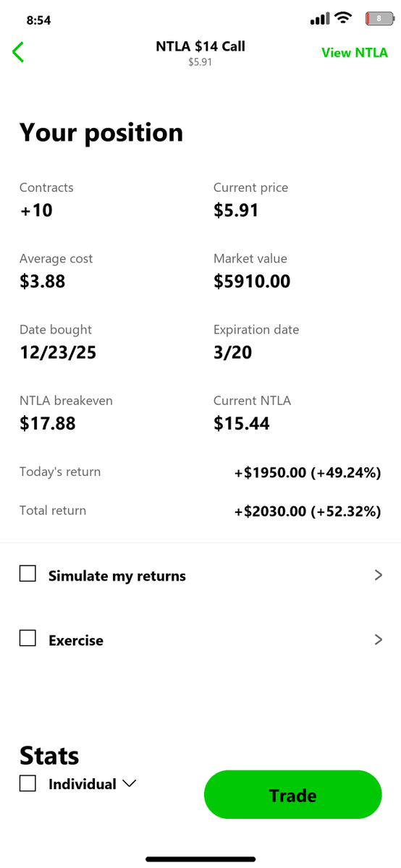401x868 pixels.
Task: Open the View NTLA link
Action: click(x=355, y=53)
